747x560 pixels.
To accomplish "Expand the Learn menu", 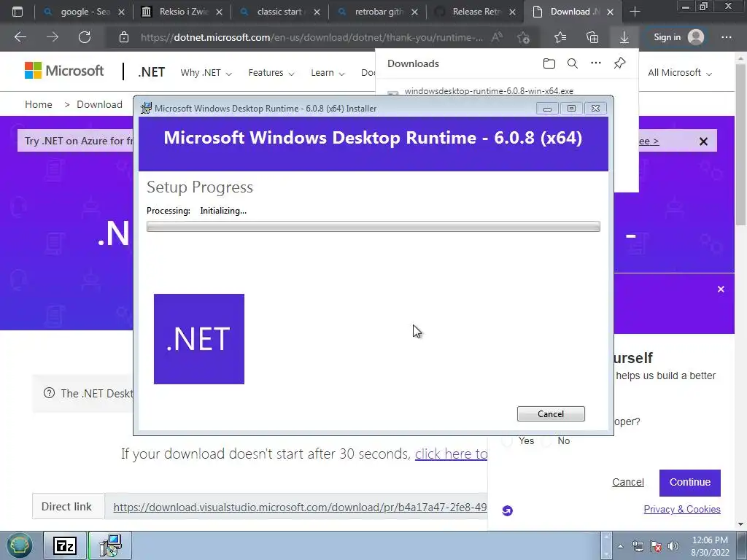I will tap(328, 73).
